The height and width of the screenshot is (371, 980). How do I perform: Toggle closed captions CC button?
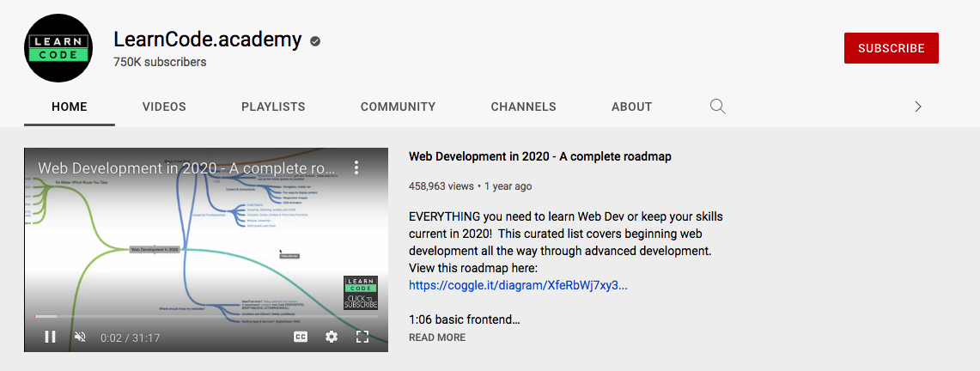(301, 337)
